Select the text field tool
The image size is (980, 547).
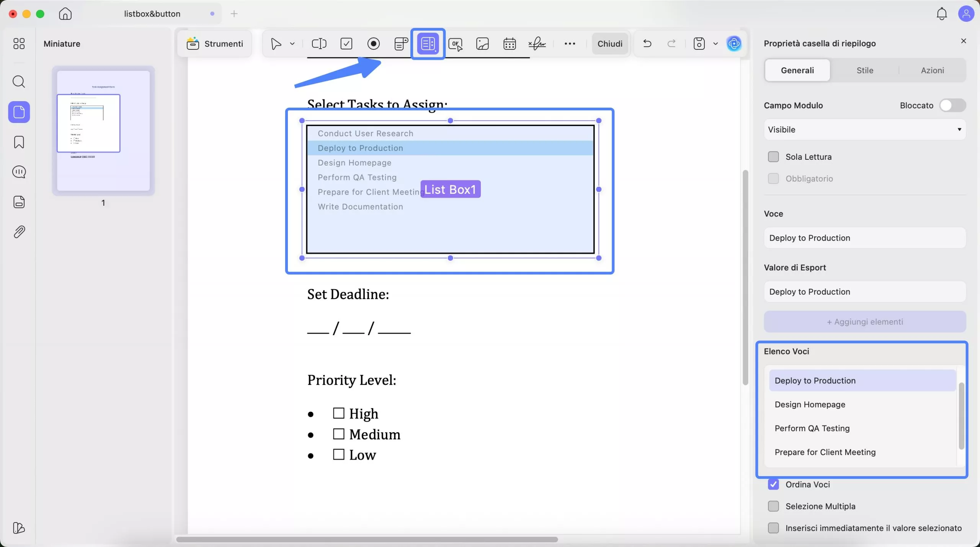(319, 44)
